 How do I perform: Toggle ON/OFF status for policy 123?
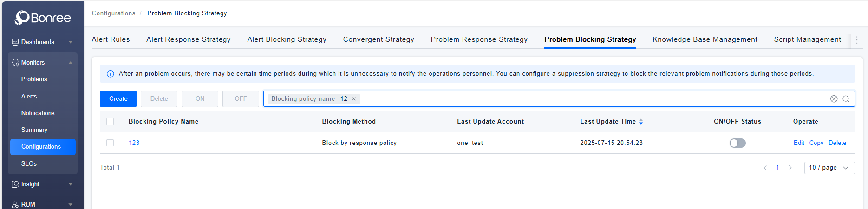[x=737, y=143]
